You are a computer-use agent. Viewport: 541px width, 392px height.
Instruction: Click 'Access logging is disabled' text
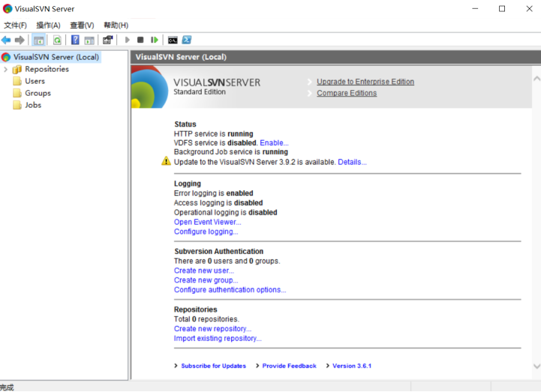(218, 202)
